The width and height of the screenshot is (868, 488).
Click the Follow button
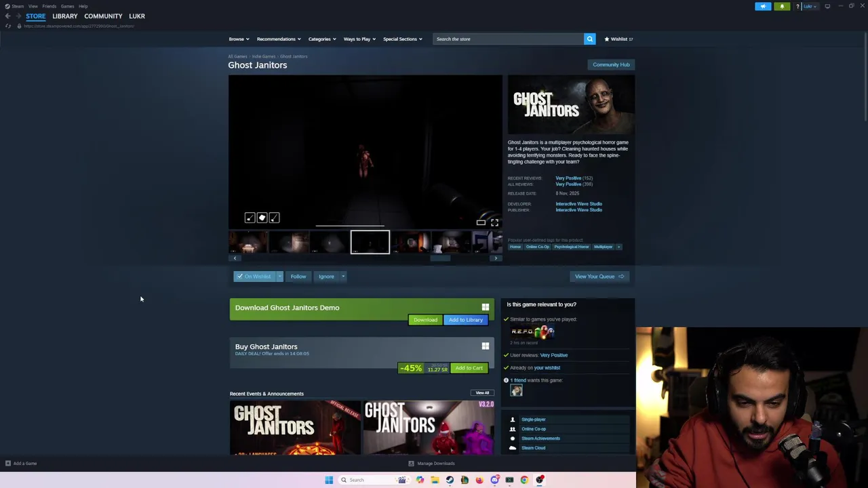click(298, 277)
